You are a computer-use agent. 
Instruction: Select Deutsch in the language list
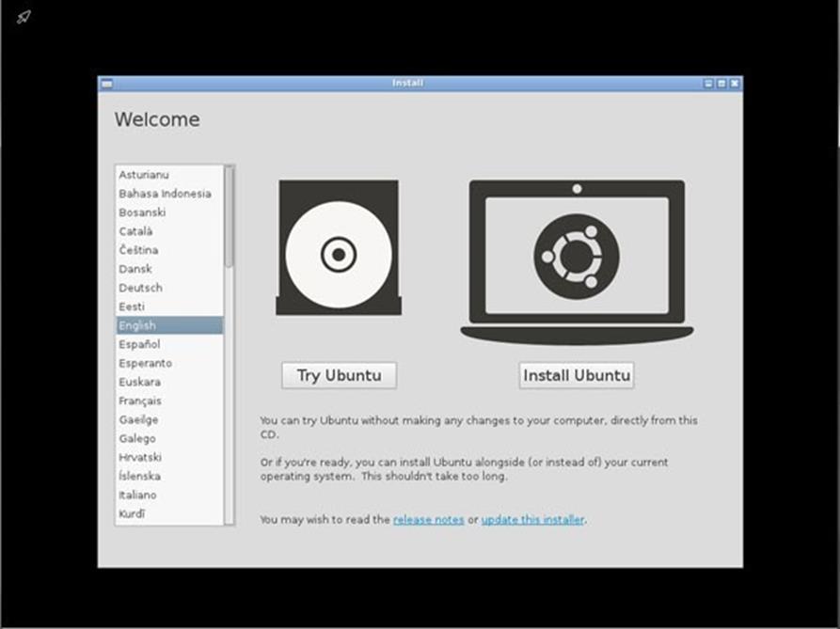click(x=169, y=288)
